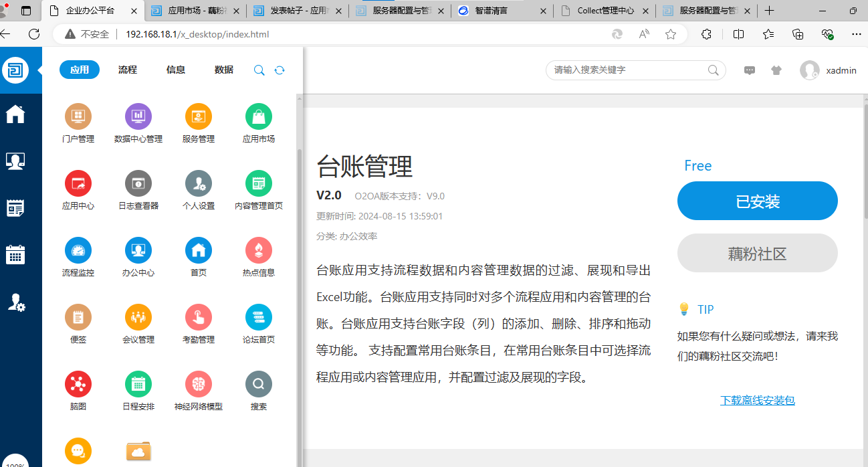Select the 应用 tab
868x467 pixels.
click(x=80, y=70)
